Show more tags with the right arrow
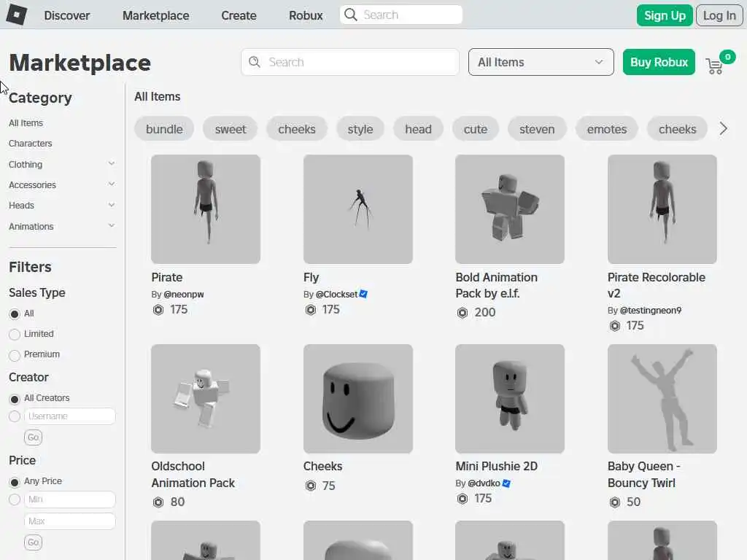747x560 pixels. (723, 128)
